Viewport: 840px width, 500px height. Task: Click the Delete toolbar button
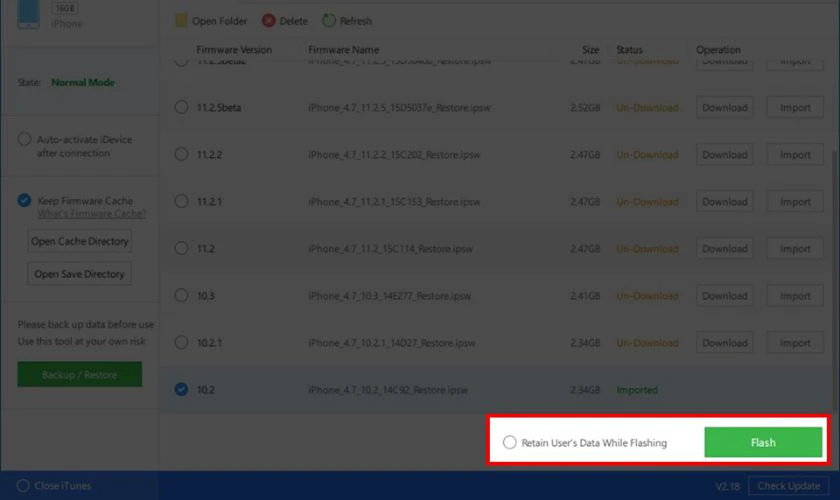point(285,21)
